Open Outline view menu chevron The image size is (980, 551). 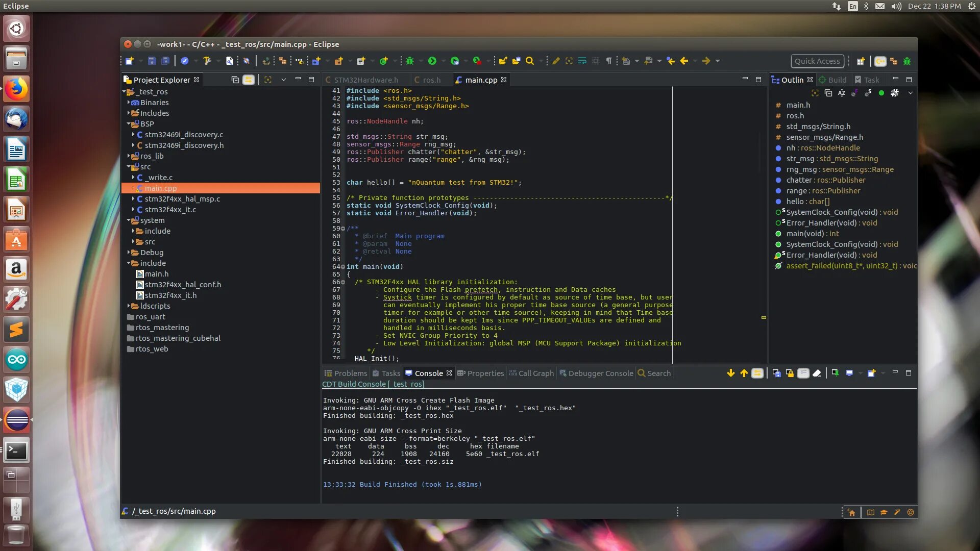[910, 93]
